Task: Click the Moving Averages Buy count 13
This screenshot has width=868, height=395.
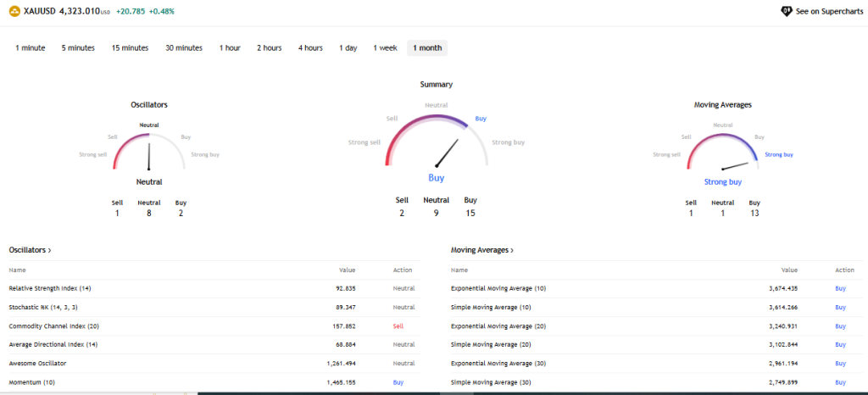Action: [754, 213]
